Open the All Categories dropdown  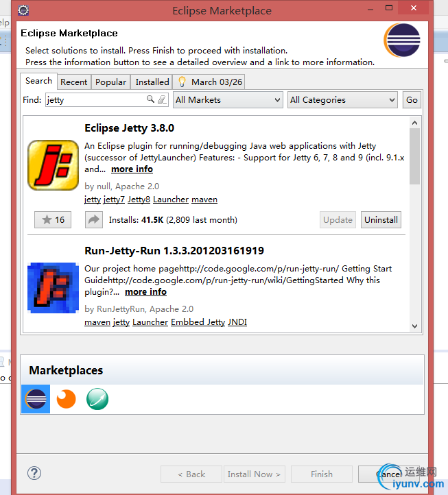pyautogui.click(x=342, y=100)
